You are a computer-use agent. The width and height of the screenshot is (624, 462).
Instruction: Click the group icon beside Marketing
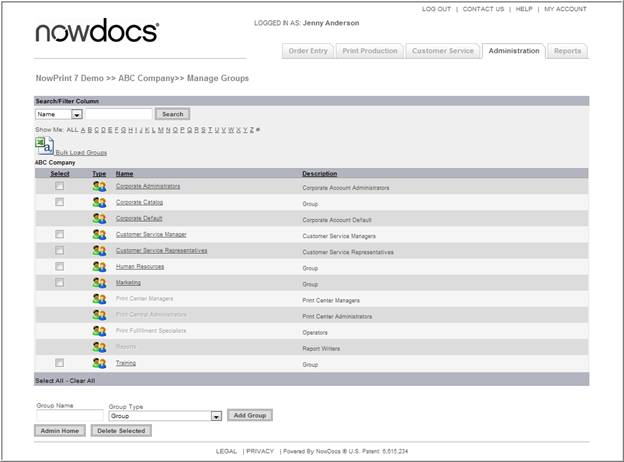pyautogui.click(x=99, y=283)
